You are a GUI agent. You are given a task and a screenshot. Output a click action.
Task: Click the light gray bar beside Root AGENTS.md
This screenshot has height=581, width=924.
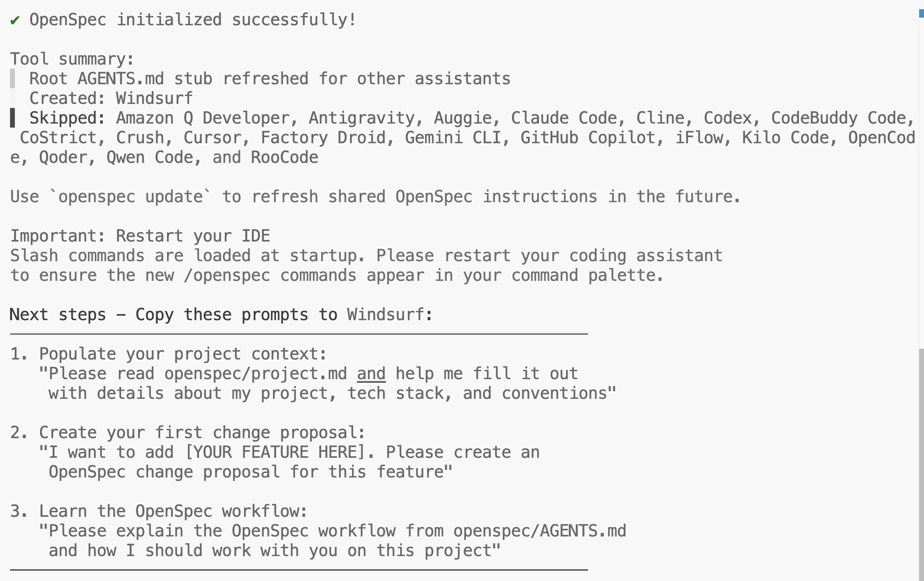(x=12, y=79)
